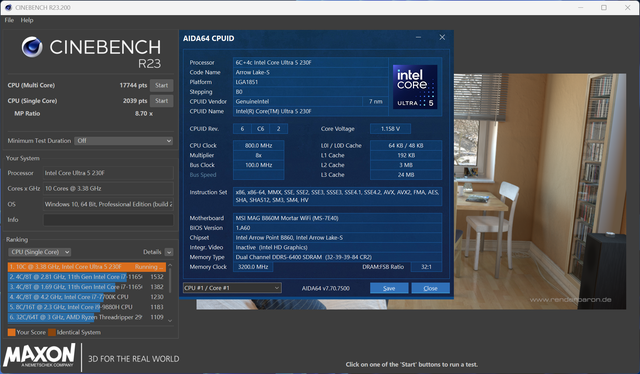Click the Identical System legend swatch

pyautogui.click(x=52, y=332)
